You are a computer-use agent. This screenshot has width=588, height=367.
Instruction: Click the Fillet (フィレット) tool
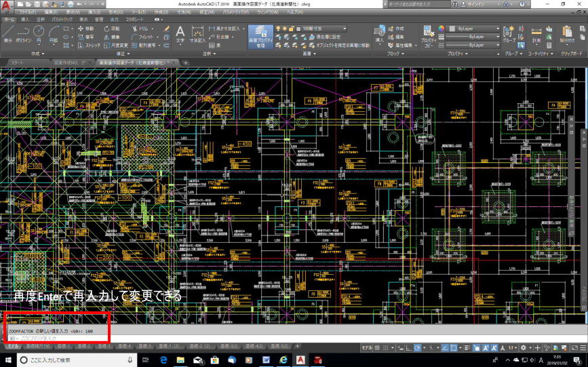pos(142,37)
